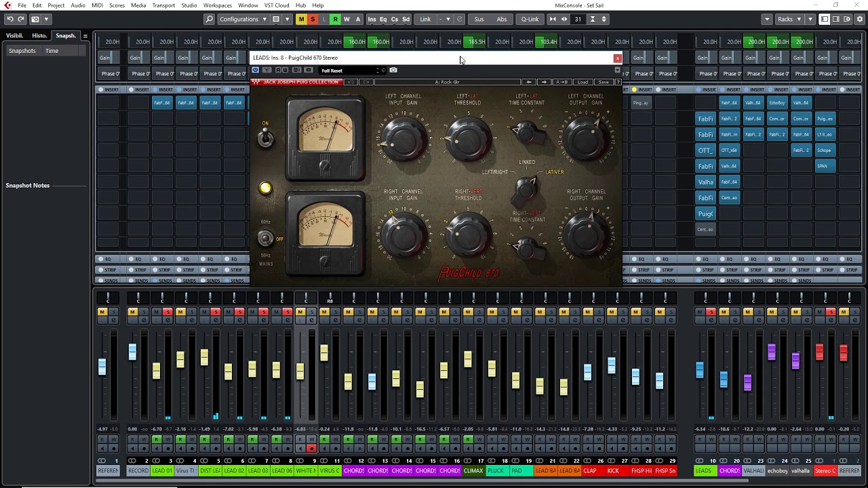Undo in the Waves plugin toolbar

coord(351,82)
